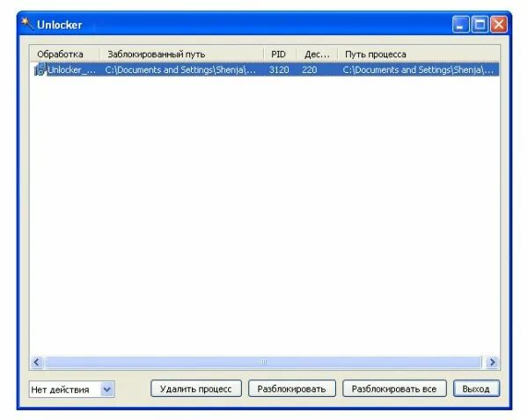Click the "Разблокировать" button
Viewport: 528px width, 420px height.
pos(291,388)
